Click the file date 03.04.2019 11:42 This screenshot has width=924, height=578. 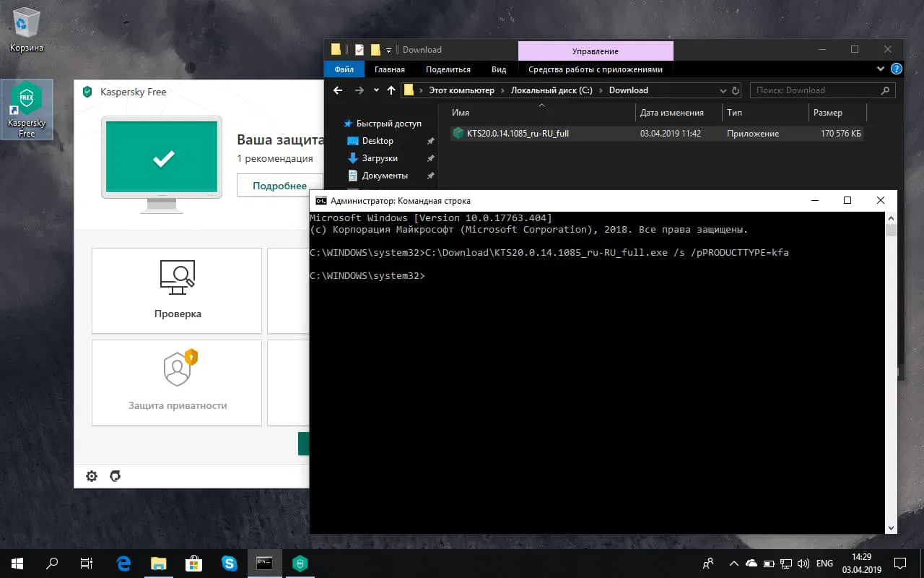point(671,134)
